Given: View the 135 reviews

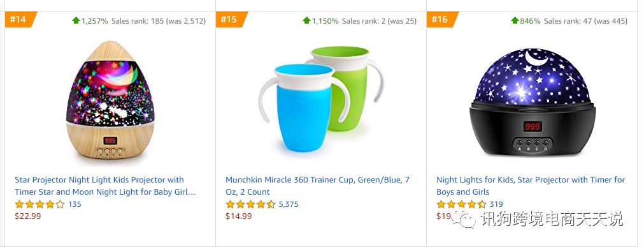Looking at the screenshot, I should (75, 204).
